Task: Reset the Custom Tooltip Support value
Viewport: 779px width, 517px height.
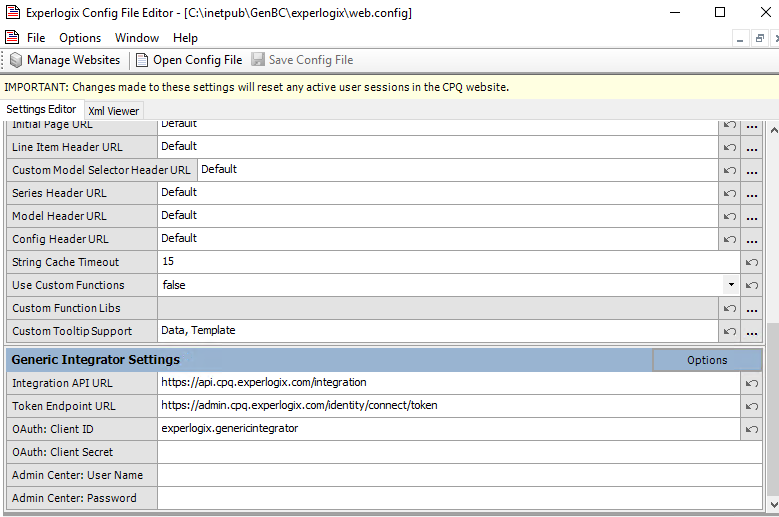Action: (x=729, y=331)
